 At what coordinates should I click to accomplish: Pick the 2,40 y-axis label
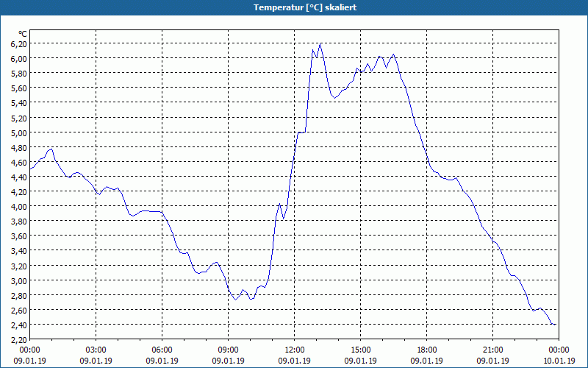pos(19,325)
